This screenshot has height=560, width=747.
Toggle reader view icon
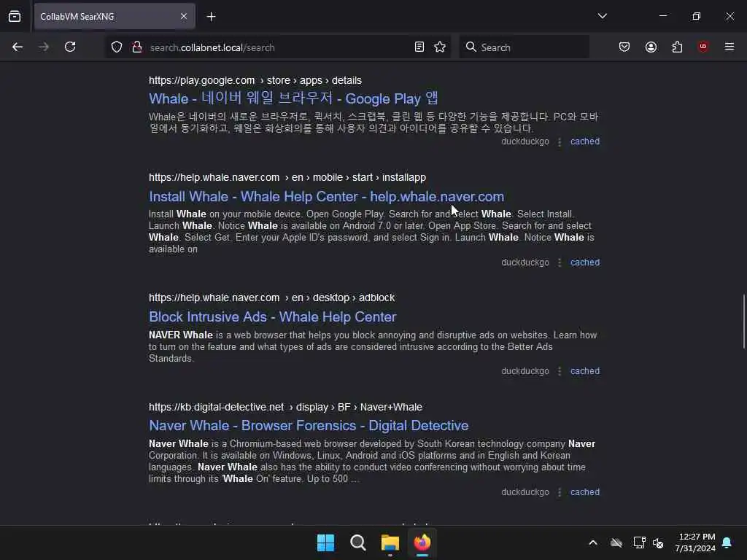point(419,47)
